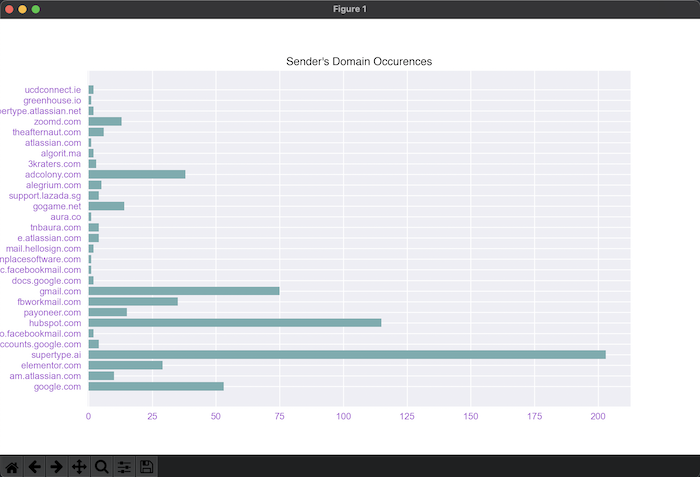Click the payoneer.com bar

tap(108, 312)
